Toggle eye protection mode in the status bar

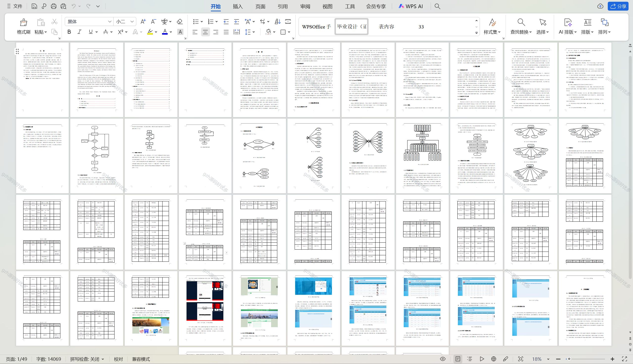click(x=443, y=359)
